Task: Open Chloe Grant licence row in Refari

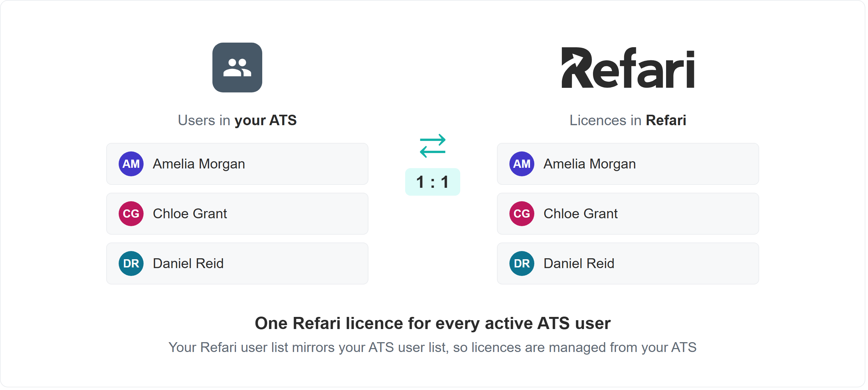Action: [x=628, y=214]
